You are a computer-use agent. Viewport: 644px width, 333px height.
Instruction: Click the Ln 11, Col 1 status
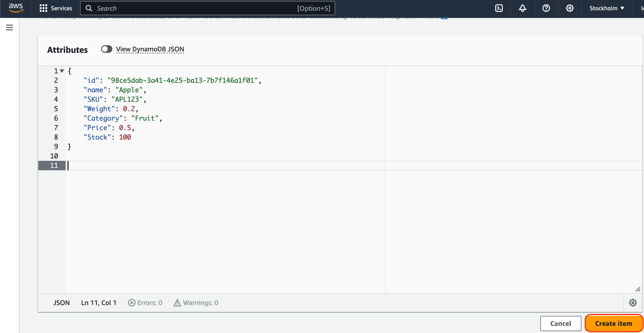[x=99, y=303]
